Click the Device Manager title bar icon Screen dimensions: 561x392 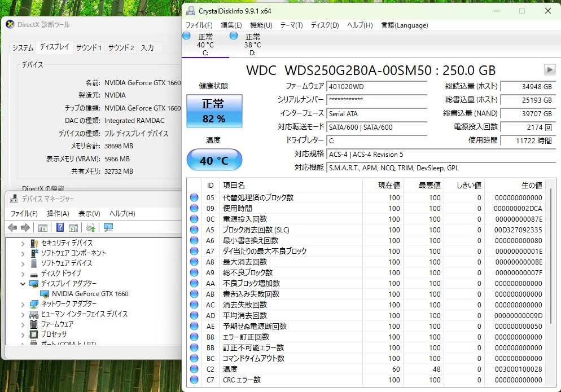click(x=14, y=199)
